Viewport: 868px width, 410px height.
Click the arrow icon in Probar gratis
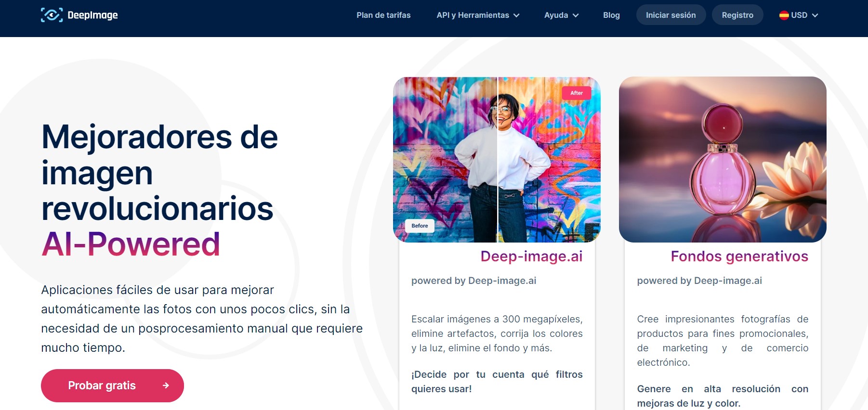[x=166, y=385]
